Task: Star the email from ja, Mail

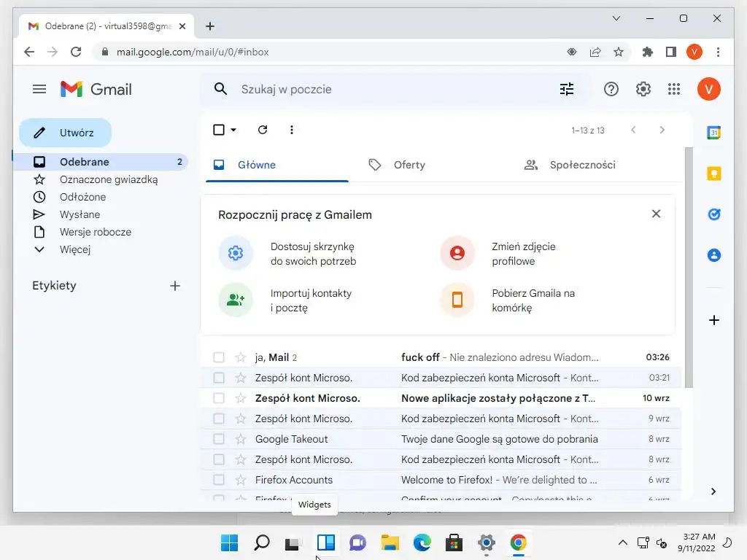Action: pos(241,357)
